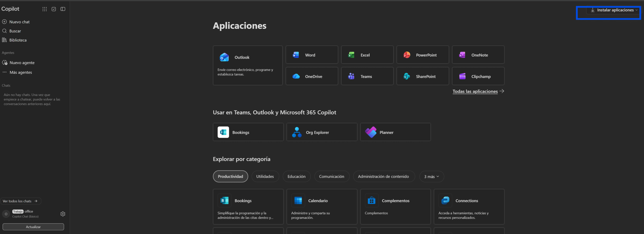Click the account avatar circle
This screenshot has width=644, height=234.
click(6, 214)
